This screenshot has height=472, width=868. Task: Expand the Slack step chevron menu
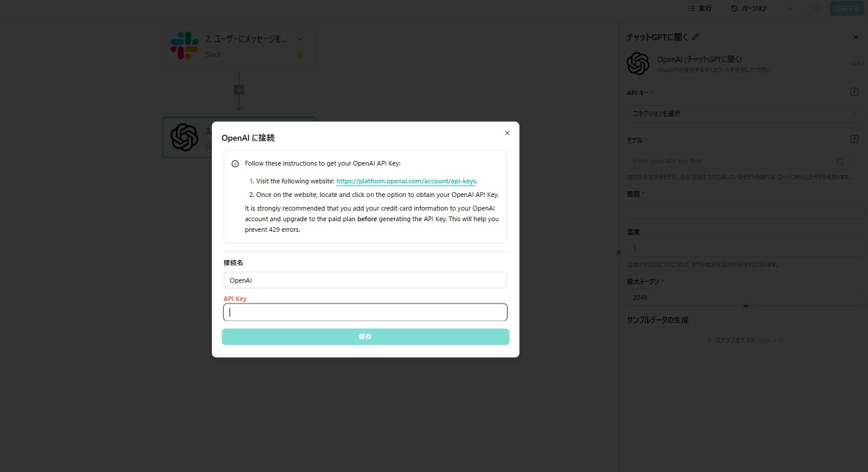pyautogui.click(x=300, y=39)
